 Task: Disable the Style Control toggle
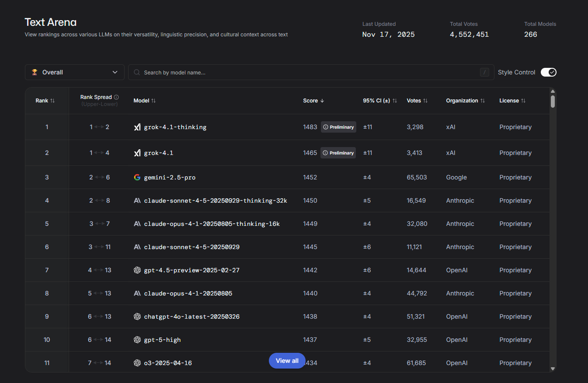(x=548, y=72)
